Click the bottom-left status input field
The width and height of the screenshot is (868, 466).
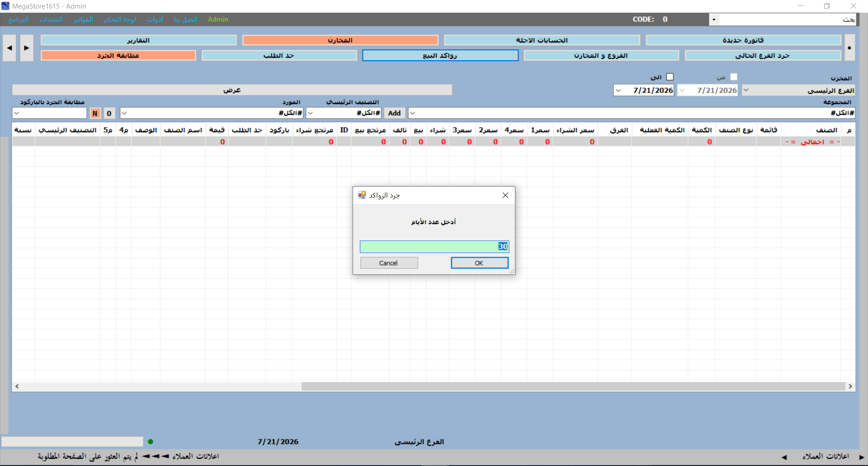pyautogui.click(x=72, y=442)
